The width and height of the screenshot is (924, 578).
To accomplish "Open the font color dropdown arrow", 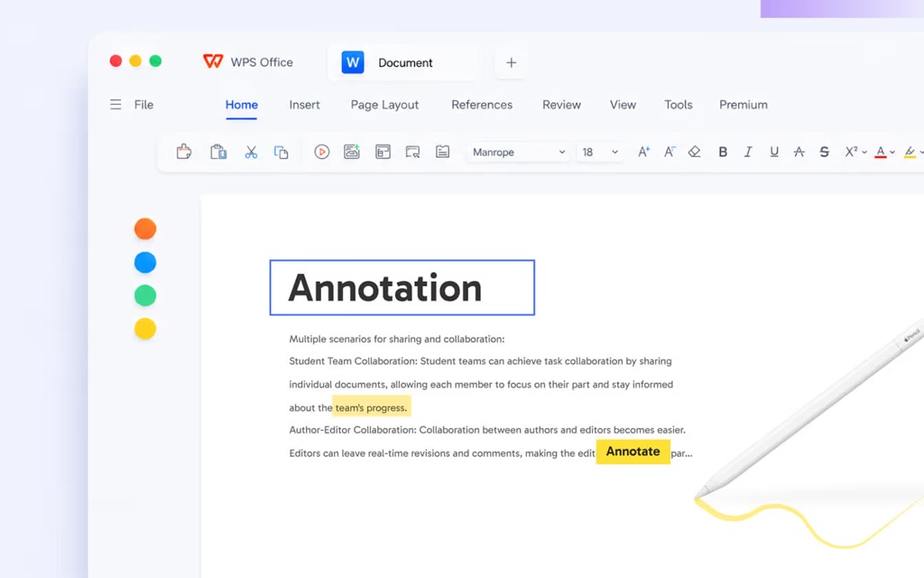I will click(x=892, y=152).
